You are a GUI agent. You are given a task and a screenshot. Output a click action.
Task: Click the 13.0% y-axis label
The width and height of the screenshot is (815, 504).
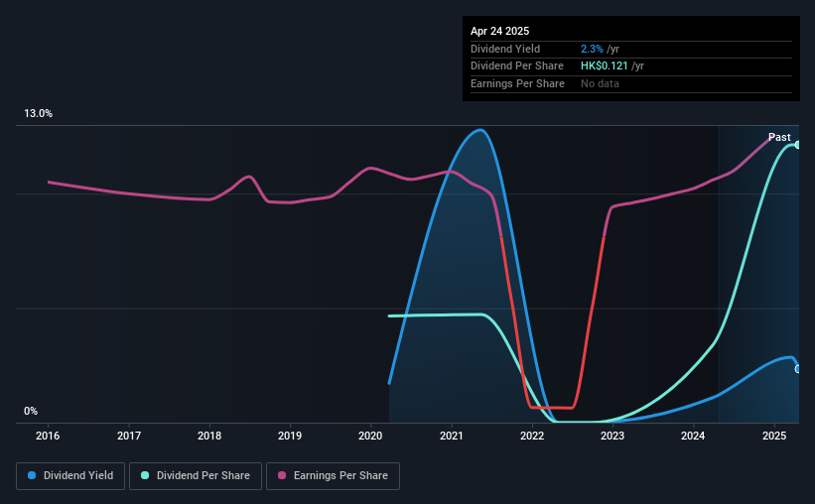pos(38,114)
